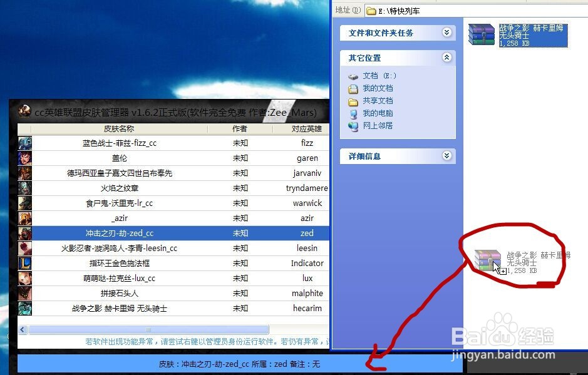Click the 皮肤名称 column header
This screenshot has width=588, height=375.
pos(119,128)
